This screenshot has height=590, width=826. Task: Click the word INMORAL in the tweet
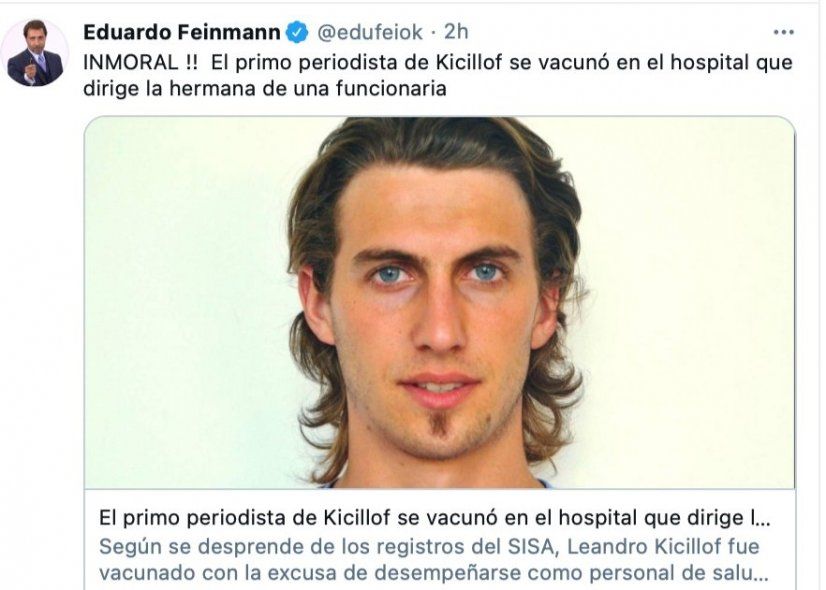pos(131,63)
